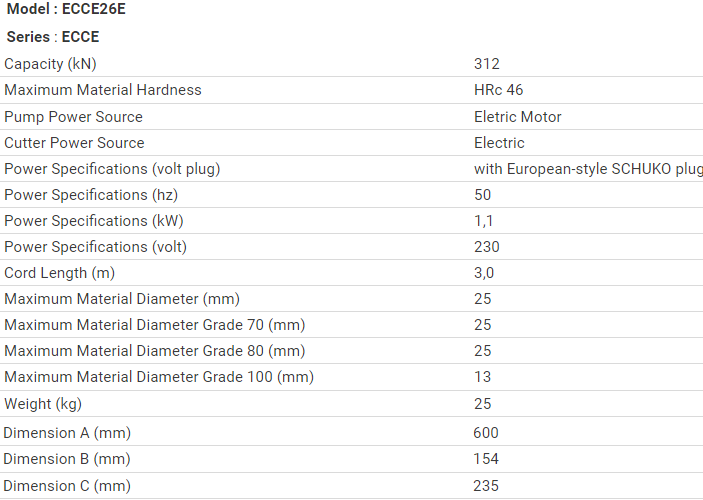Select the Eletric Motor value
Screen dimensions: 703x500
(x=517, y=117)
